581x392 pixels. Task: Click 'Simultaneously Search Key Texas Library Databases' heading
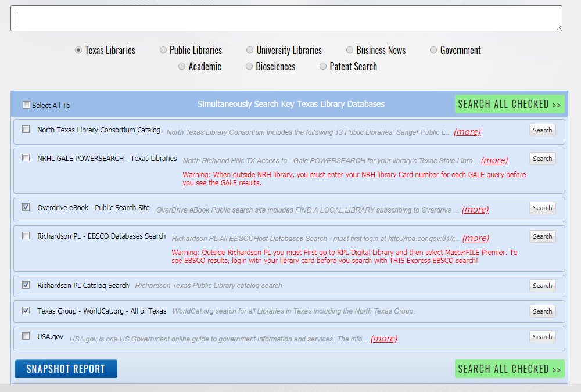point(291,104)
